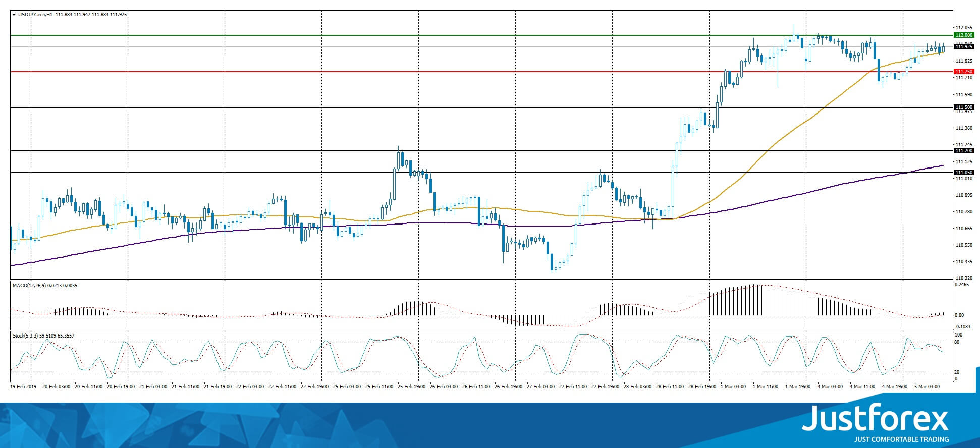Click the -0.1083 MACD scale value
The image size is (980, 448).
point(963,326)
